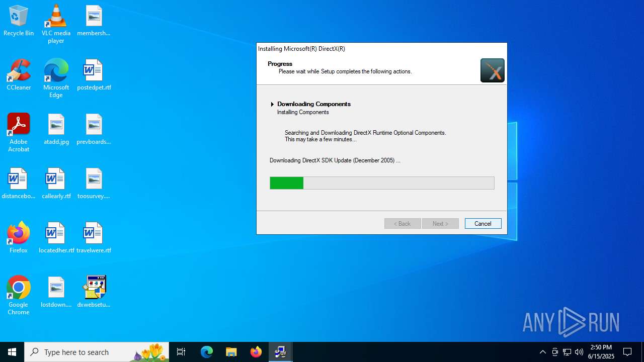Select the lostdown... image file icon
Image resolution: width=644 pixels, height=362 pixels.
pos(56,293)
